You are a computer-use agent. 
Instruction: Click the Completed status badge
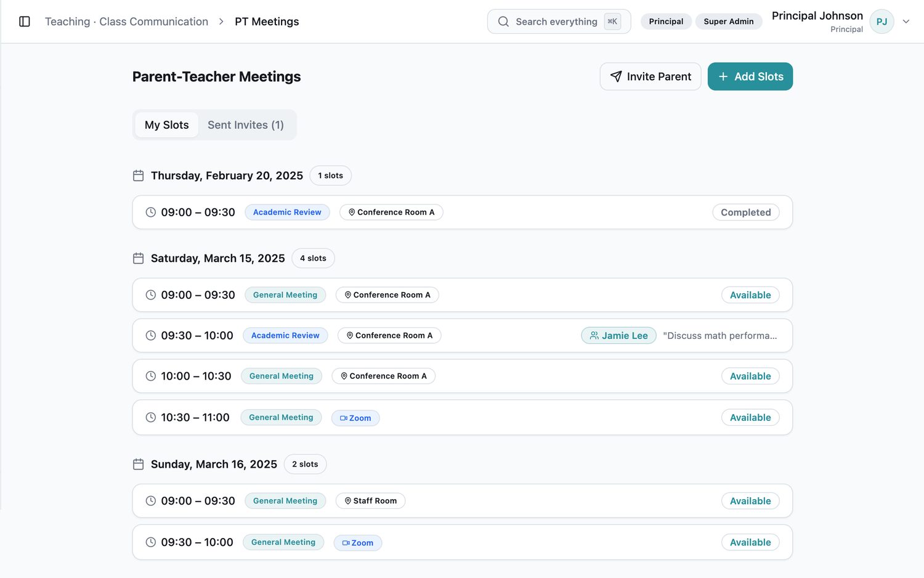click(746, 212)
